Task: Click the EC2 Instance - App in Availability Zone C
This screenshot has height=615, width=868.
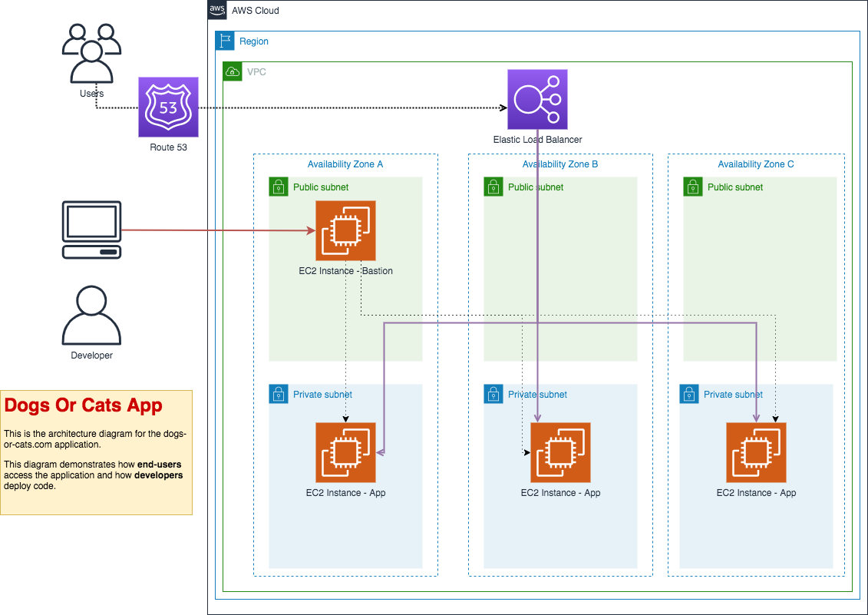Action: coord(756,452)
